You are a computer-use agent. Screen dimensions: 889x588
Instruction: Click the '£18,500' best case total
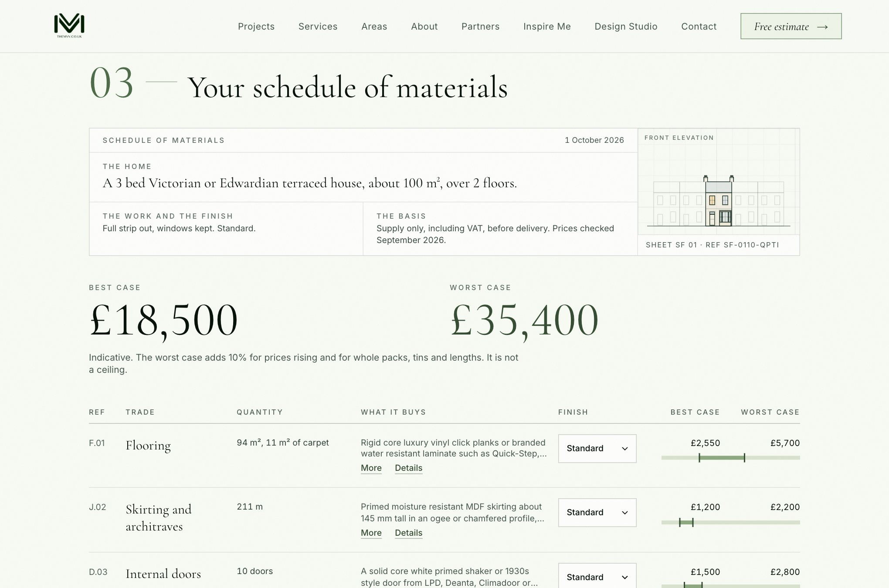(x=163, y=321)
